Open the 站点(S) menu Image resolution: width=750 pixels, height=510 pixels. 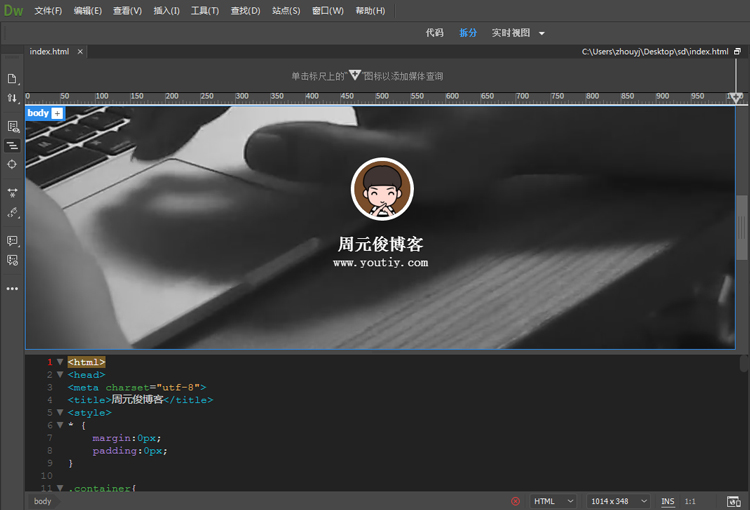click(286, 11)
